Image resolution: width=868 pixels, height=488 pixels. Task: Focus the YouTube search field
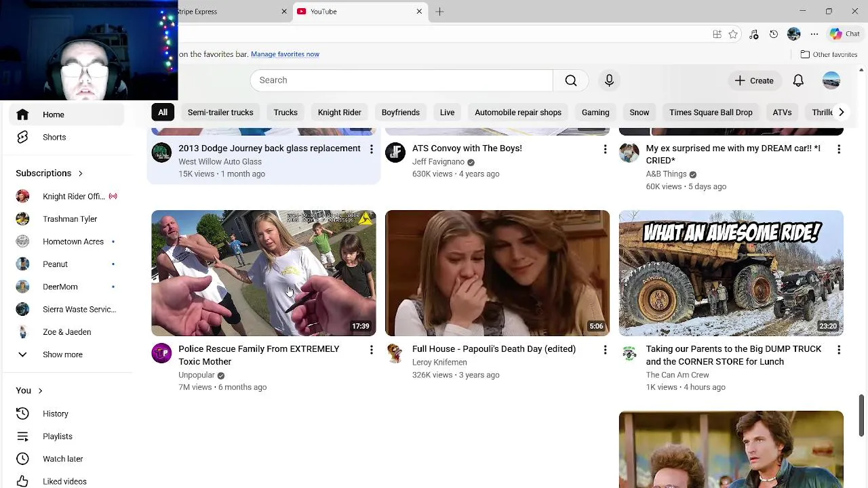[401, 80]
